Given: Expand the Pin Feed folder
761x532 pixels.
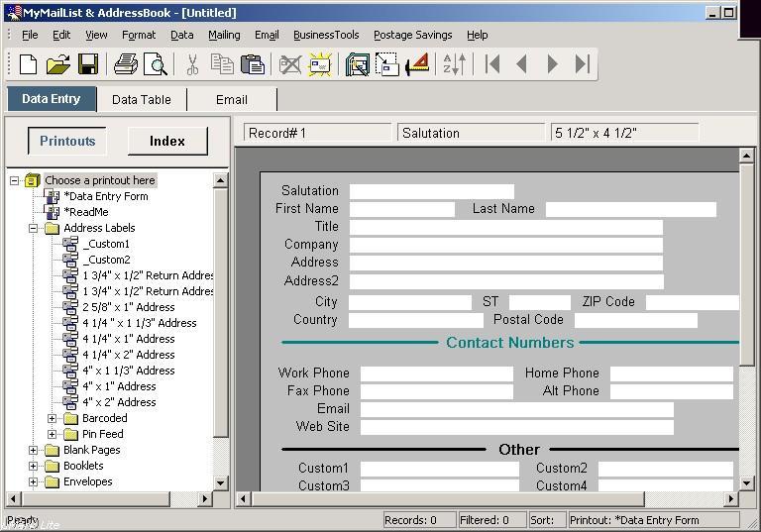Looking at the screenshot, I should tap(52, 434).
